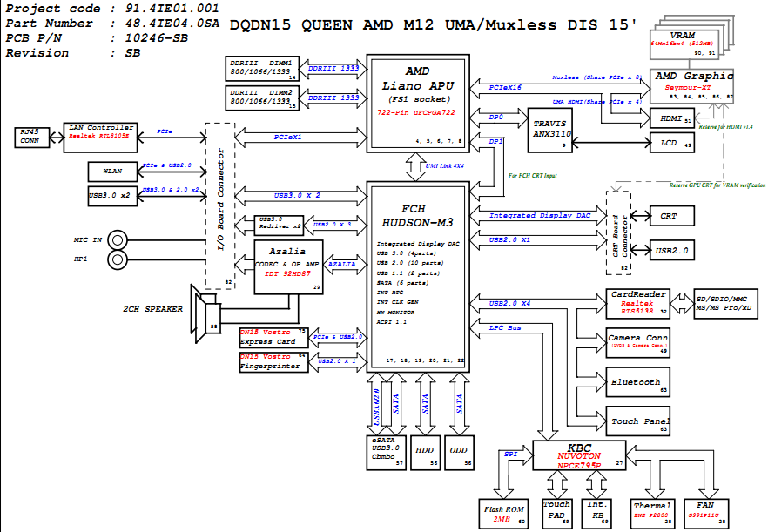Select the CRT Board Connector dashed box
This screenshot has height=532, width=768.
[x=618, y=232]
